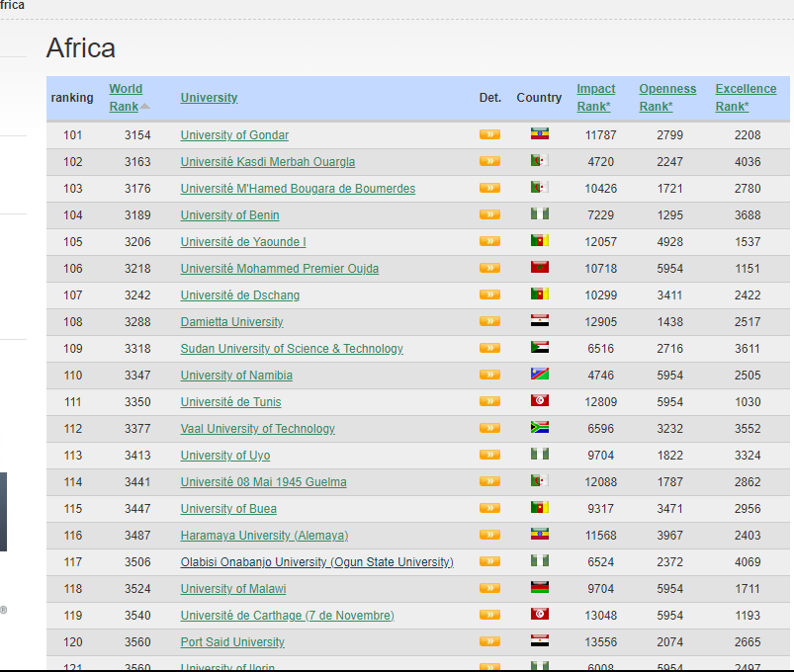This screenshot has height=672, width=794.
Task: Click impact rank value 13048
Action: pos(600,616)
